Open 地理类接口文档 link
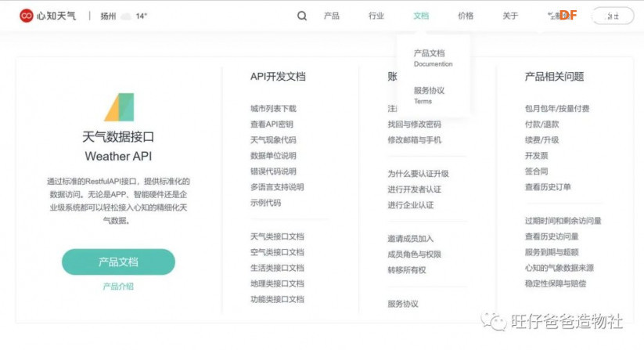Viewport: 644px width, 350px height. click(277, 283)
